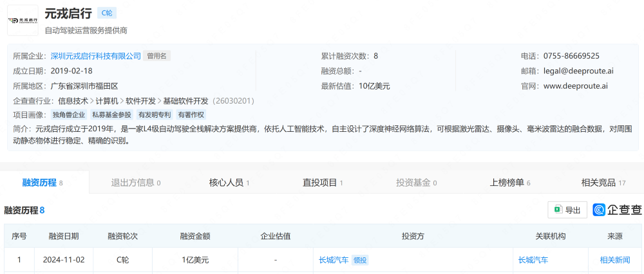Open the 深圳元戎启行科技有限公司 company link

(x=95, y=56)
